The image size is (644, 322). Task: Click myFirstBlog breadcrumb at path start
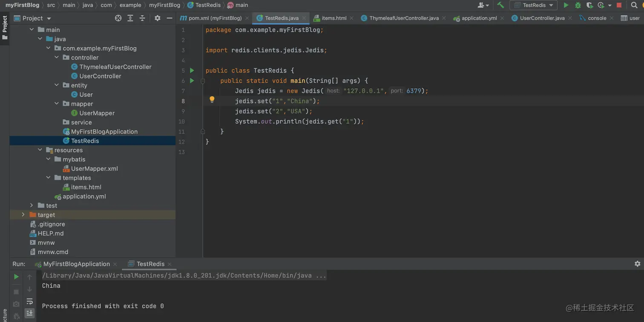(22, 5)
